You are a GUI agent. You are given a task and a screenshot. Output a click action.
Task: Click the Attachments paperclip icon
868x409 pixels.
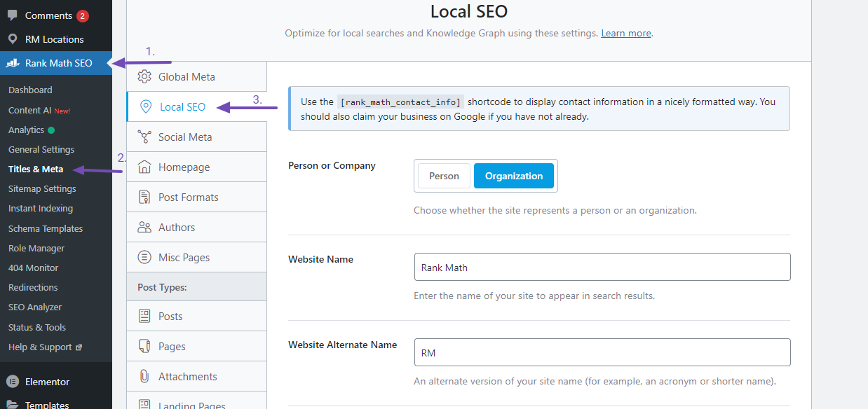pyautogui.click(x=144, y=376)
